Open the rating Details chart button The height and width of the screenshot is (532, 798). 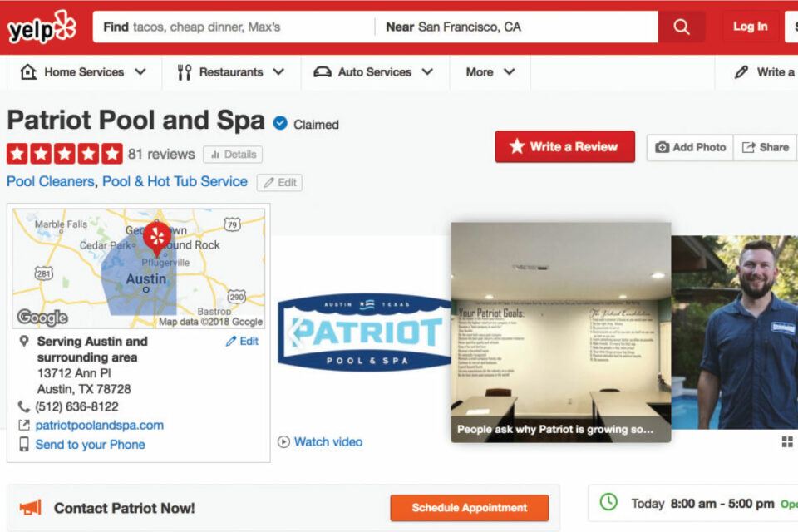(x=233, y=155)
